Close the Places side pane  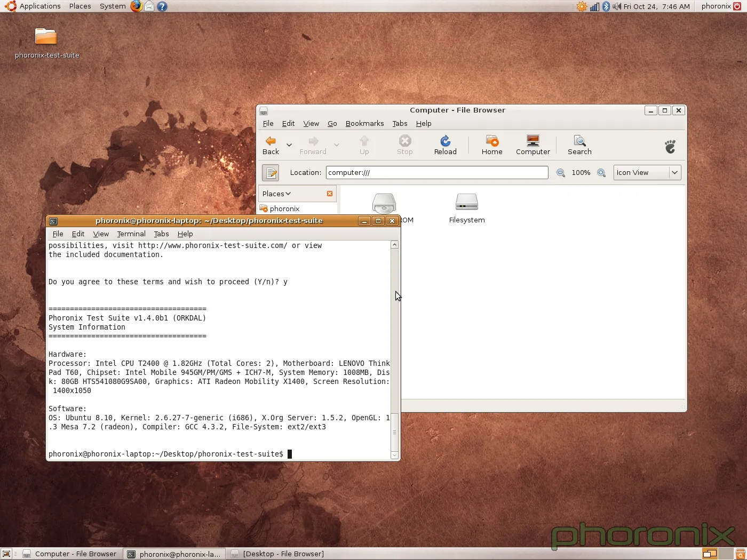click(330, 194)
